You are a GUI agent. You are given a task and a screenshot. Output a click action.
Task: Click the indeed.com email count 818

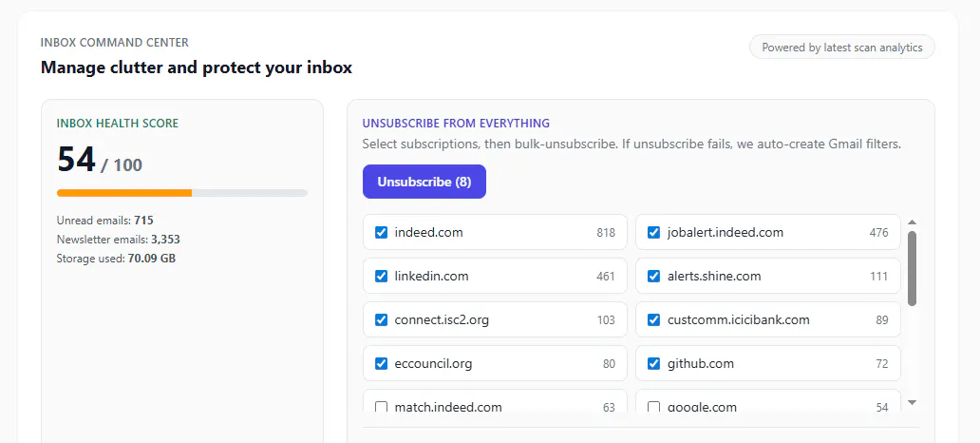pos(606,233)
